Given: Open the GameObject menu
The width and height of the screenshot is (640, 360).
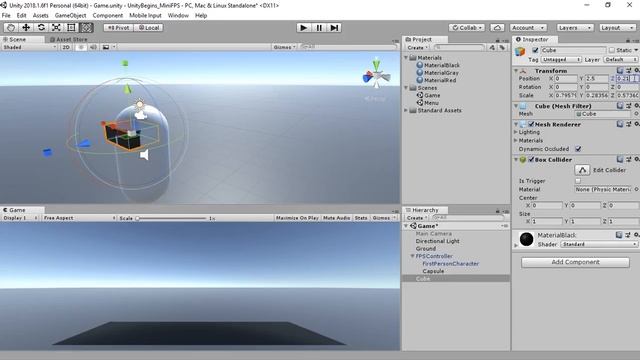Looking at the screenshot, I should [70, 16].
